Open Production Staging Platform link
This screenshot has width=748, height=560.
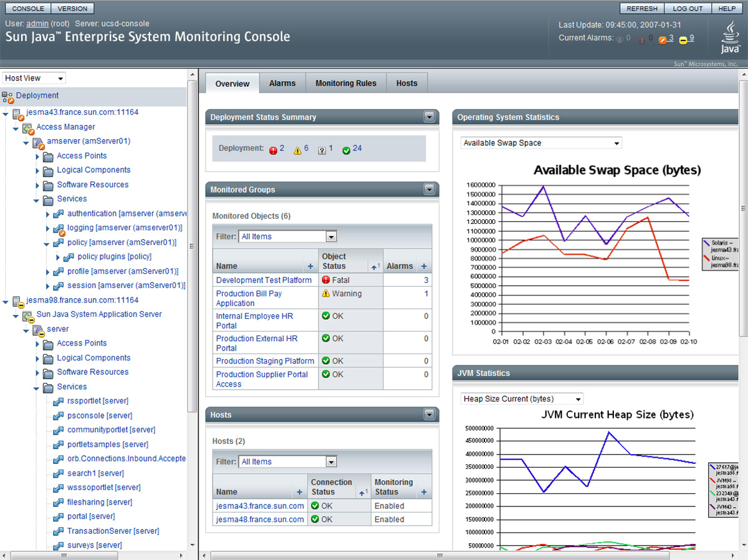tap(265, 361)
